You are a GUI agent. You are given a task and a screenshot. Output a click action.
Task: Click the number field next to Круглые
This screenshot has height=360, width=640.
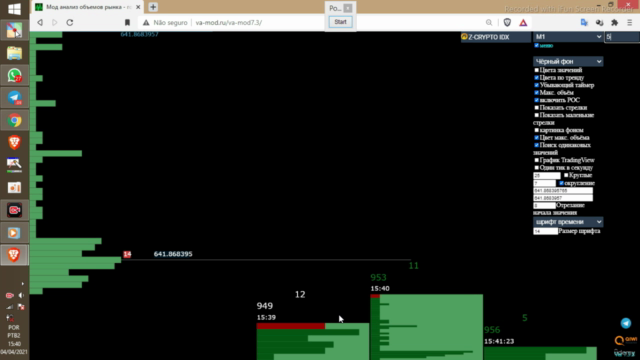pyautogui.click(x=547, y=176)
